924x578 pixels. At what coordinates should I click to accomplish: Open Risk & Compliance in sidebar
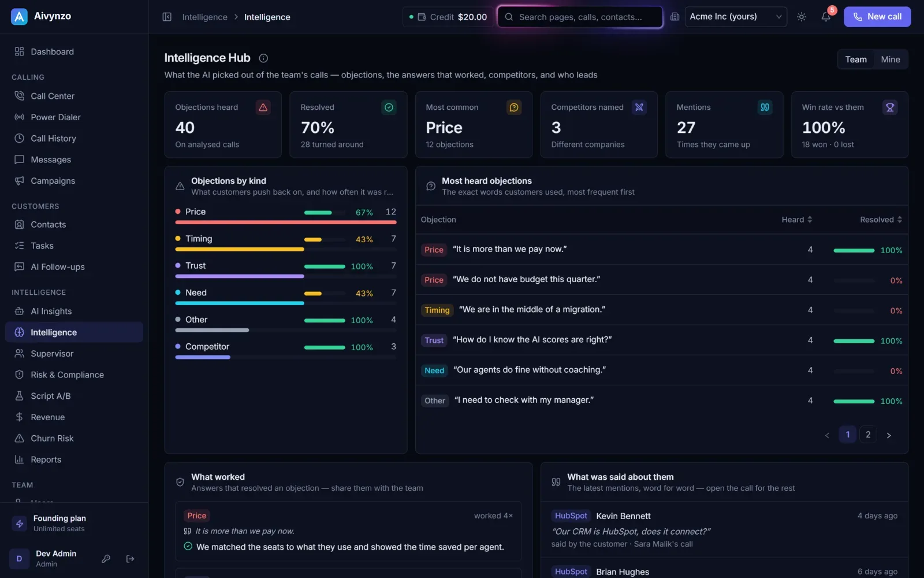coord(74,375)
